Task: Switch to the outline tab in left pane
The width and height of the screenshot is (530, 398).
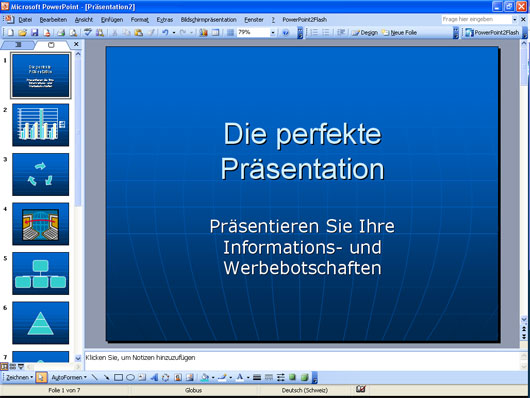Action: tap(18, 45)
